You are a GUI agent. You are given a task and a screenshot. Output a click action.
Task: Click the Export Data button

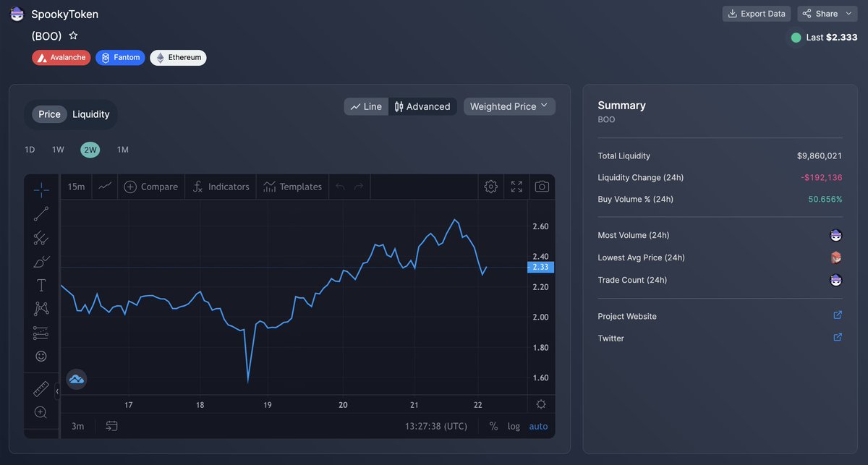[x=757, y=14]
